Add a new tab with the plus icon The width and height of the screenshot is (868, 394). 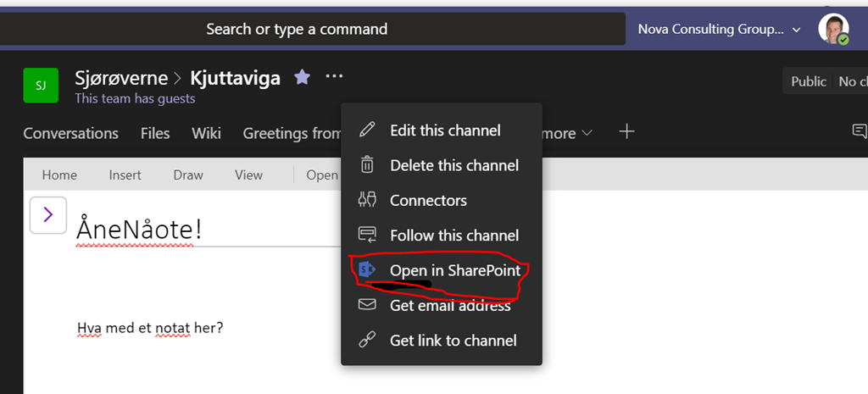pyautogui.click(x=626, y=131)
